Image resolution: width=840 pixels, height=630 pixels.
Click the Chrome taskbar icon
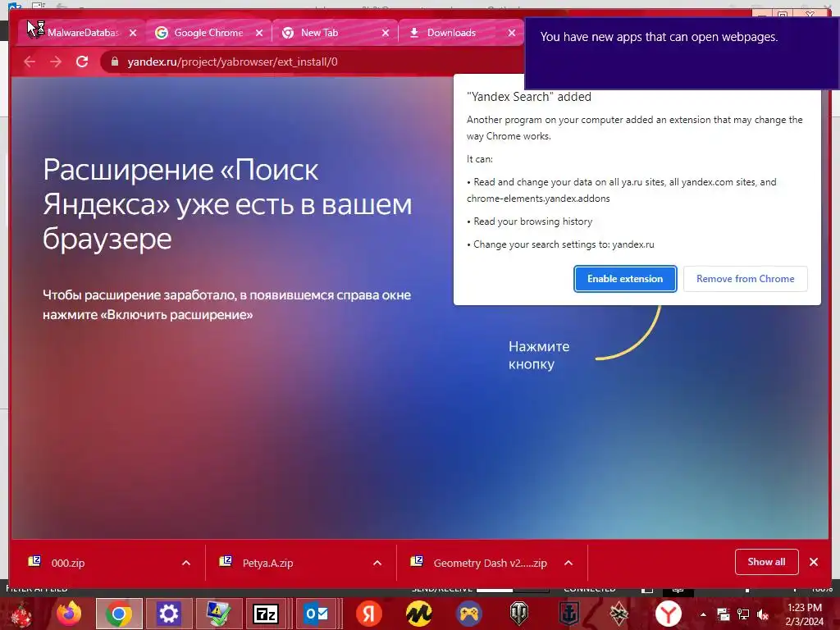119,614
